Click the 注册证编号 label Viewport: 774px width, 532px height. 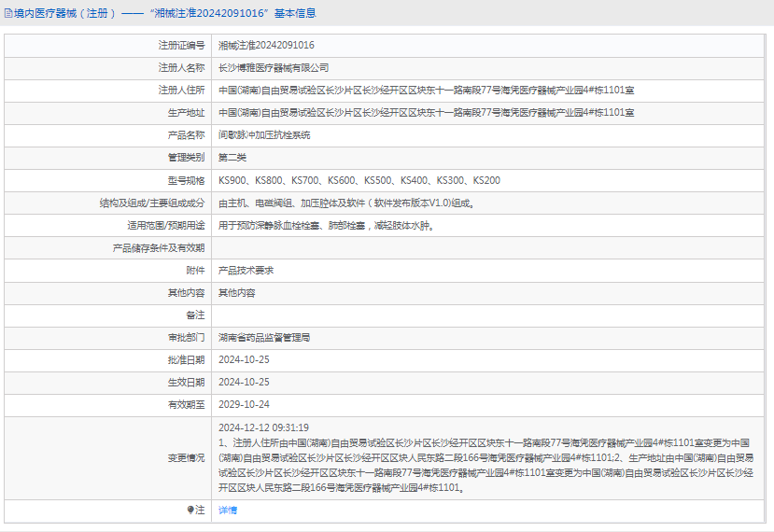[x=181, y=46]
